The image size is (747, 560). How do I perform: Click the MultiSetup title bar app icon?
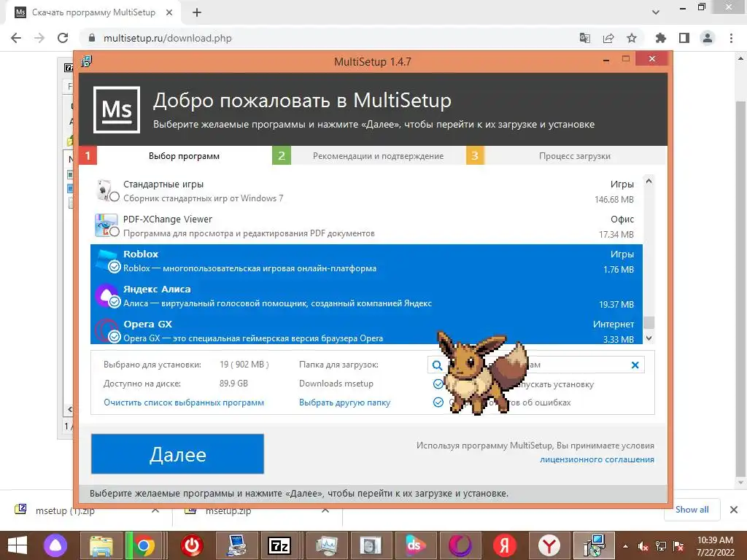point(86,61)
